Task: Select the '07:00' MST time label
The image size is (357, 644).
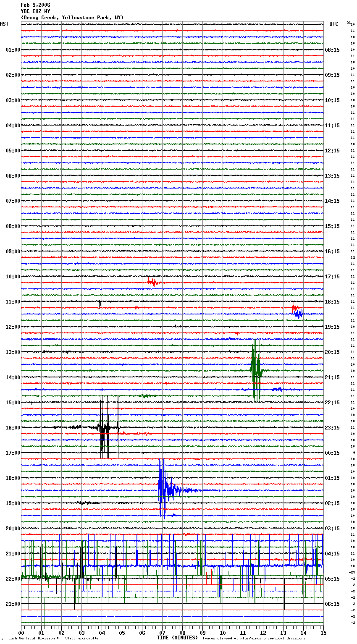Action: [x=13, y=201]
